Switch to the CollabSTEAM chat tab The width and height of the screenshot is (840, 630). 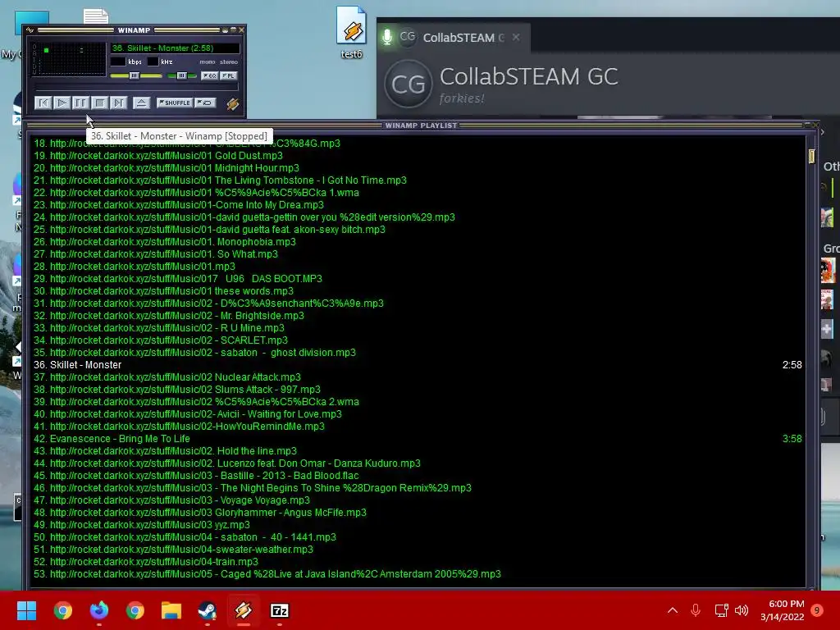click(454, 38)
